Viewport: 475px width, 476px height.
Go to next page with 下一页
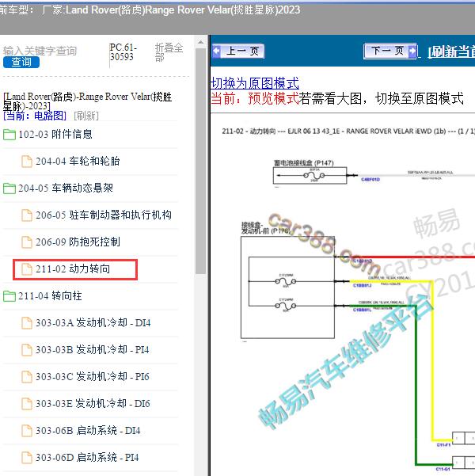coord(390,51)
